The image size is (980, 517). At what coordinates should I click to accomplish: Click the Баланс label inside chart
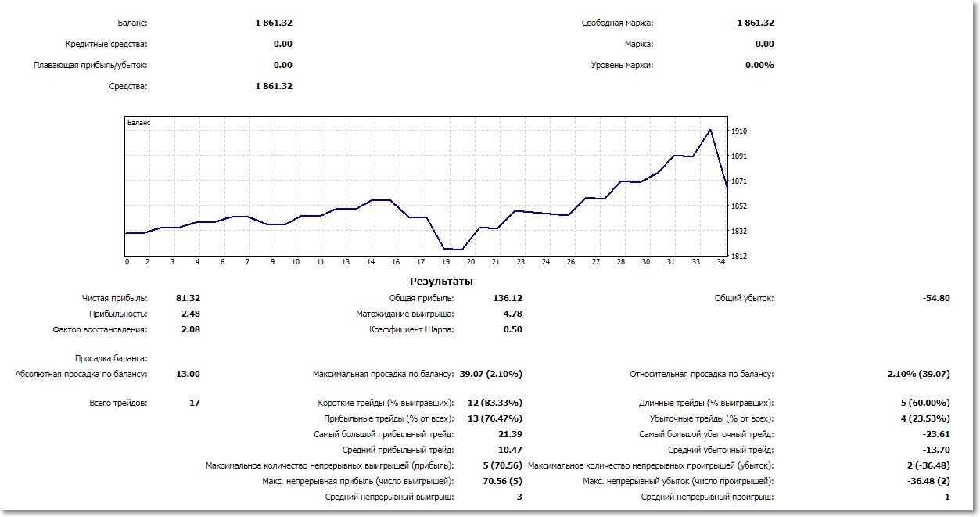(139, 123)
